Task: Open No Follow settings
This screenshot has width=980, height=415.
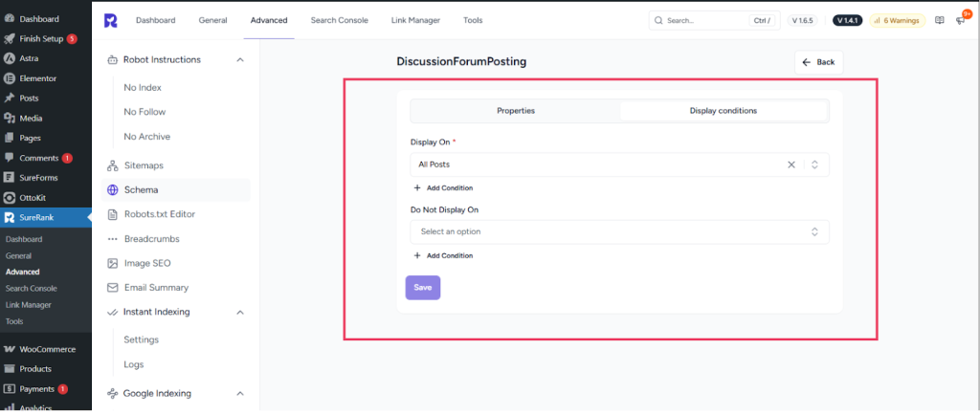Action: [x=145, y=112]
